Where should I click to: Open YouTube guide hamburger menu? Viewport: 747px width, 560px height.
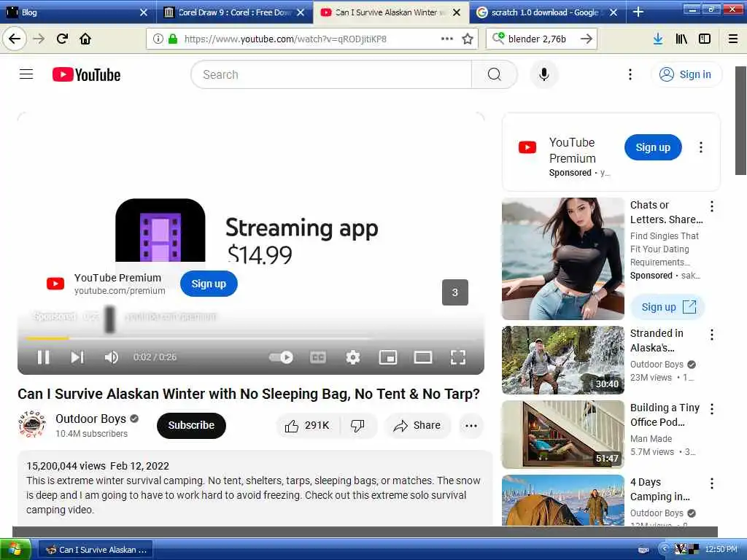click(x=26, y=74)
